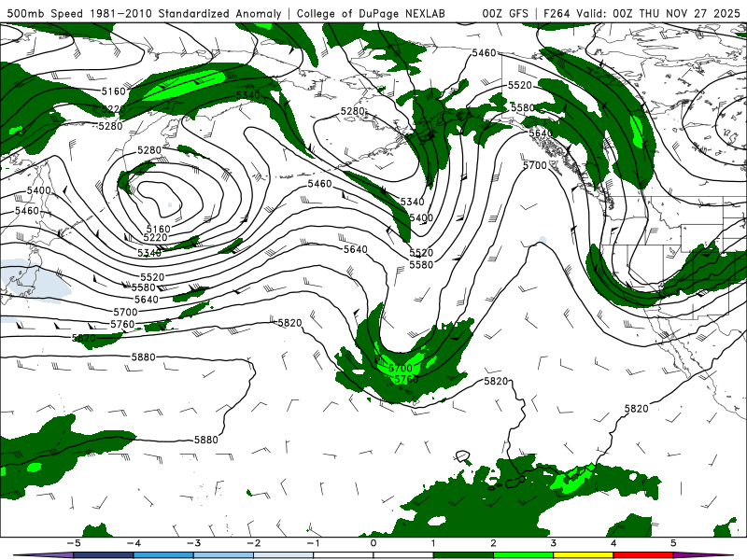Click the '0' legend scale label
This screenshot has width=747, height=560.
point(373,543)
